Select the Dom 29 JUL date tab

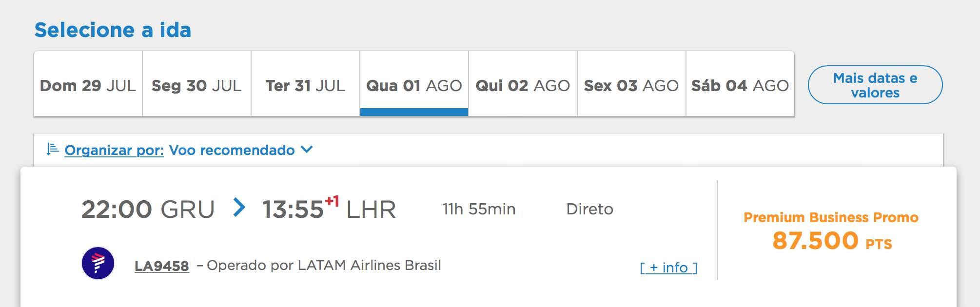point(88,84)
